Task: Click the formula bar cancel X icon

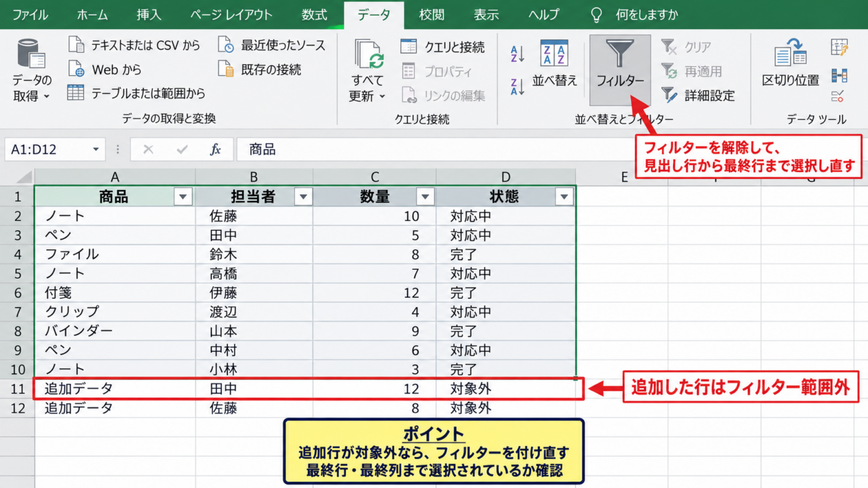Action: tap(149, 150)
